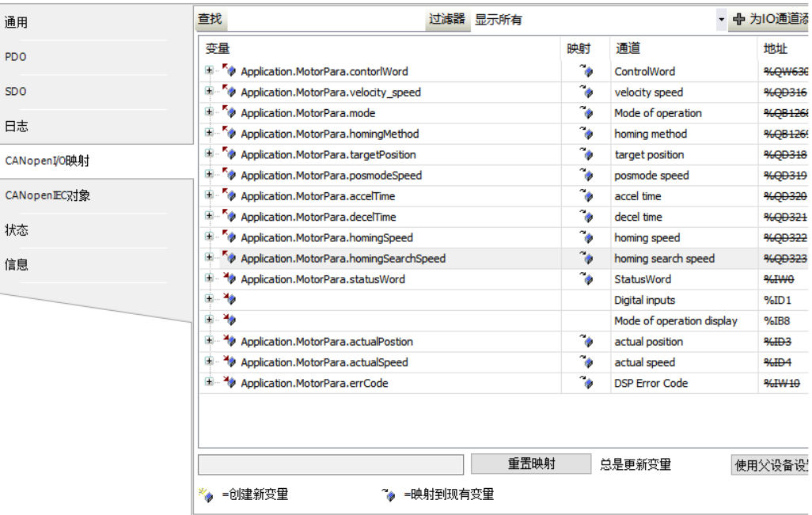
Task: Expand the contorlWord variable row
Action: [x=208, y=70]
